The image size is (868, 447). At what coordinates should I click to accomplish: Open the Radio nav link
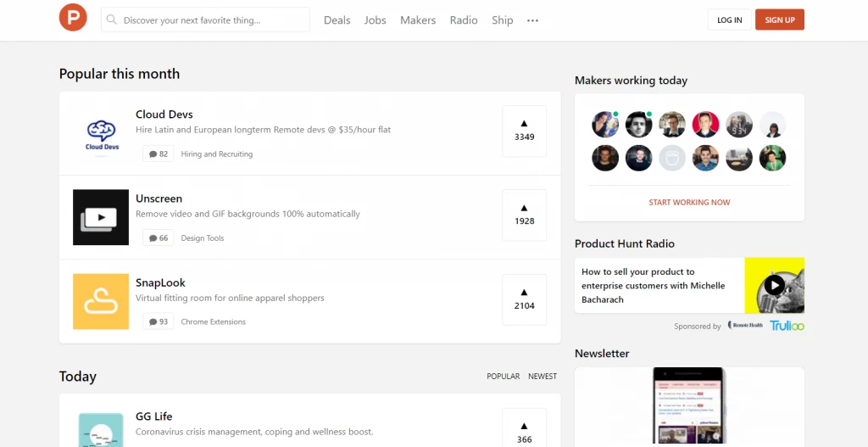click(x=464, y=20)
